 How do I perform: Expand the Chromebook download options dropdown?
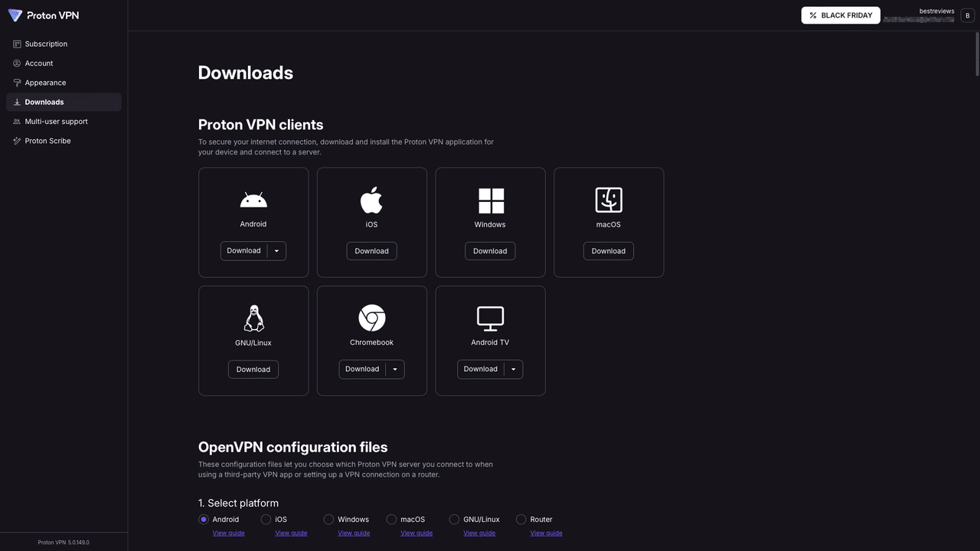[x=395, y=369]
